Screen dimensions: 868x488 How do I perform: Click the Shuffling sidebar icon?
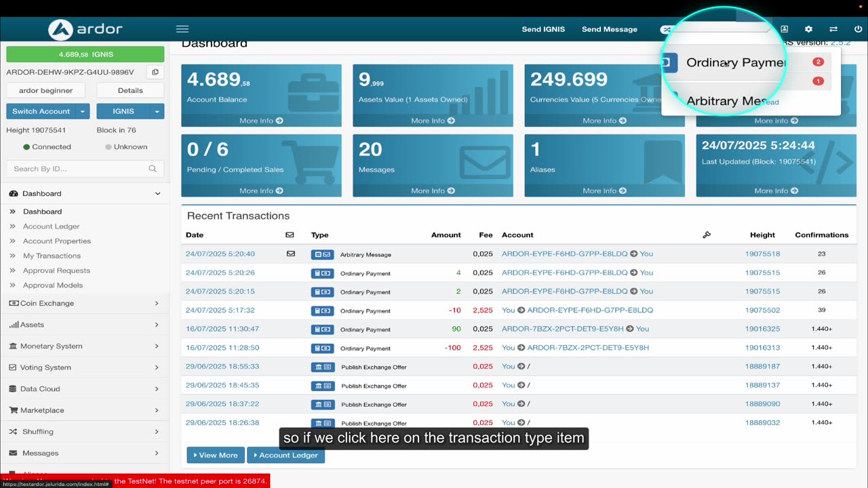coord(14,431)
